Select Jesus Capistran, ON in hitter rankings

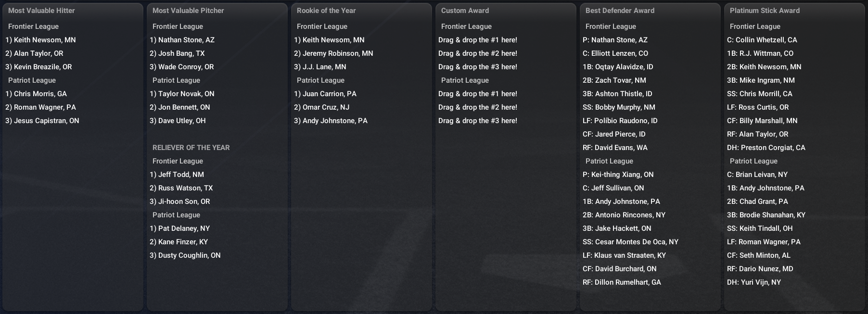pos(46,121)
